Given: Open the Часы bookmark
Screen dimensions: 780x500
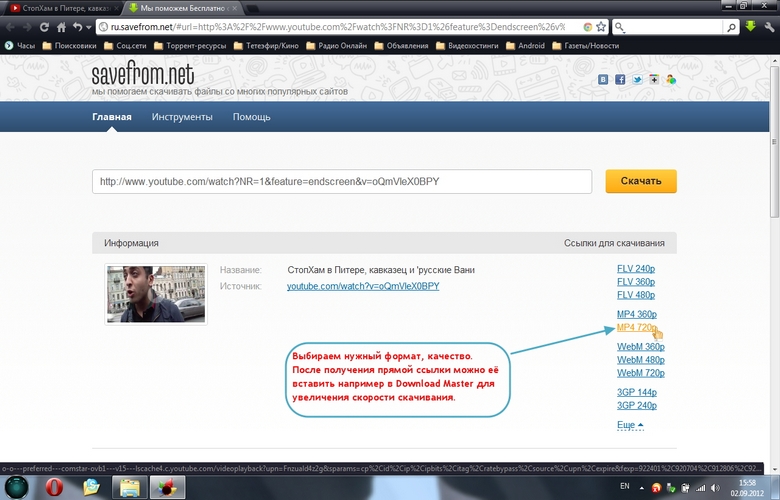Looking at the screenshot, I should (20, 46).
